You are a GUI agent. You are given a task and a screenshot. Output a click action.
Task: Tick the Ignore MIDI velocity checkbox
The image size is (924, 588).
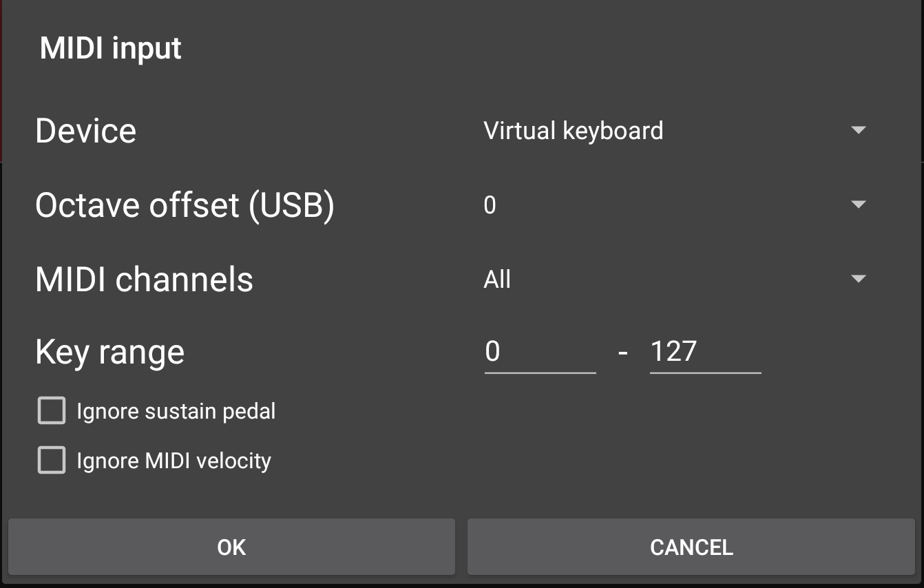click(x=52, y=461)
